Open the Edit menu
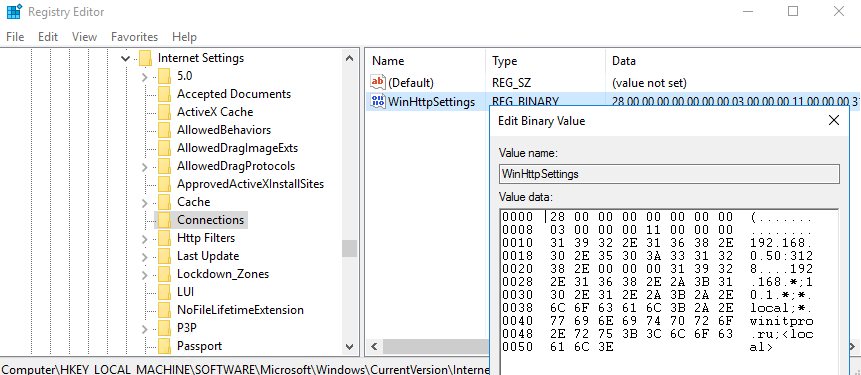 click(48, 37)
